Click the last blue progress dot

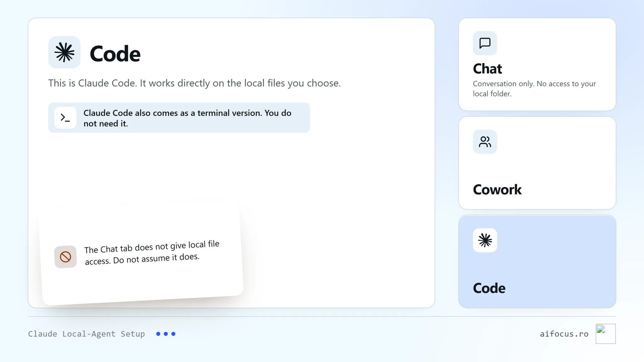[173, 334]
